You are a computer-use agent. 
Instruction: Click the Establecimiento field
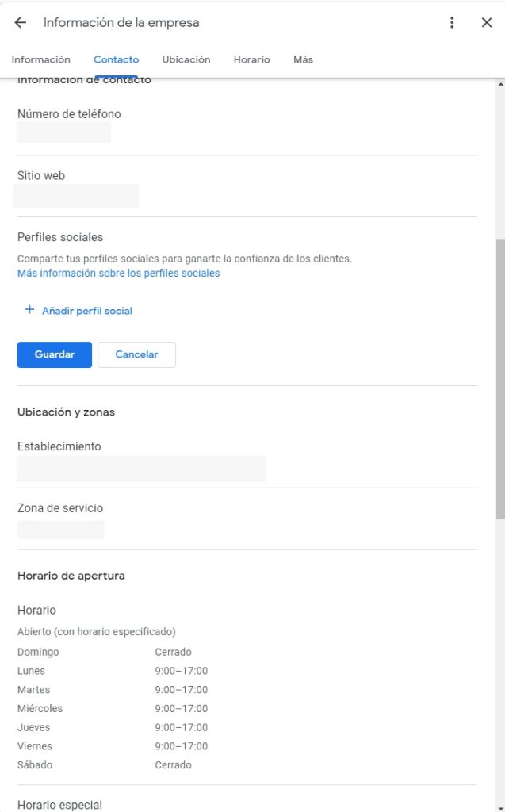tap(141, 468)
